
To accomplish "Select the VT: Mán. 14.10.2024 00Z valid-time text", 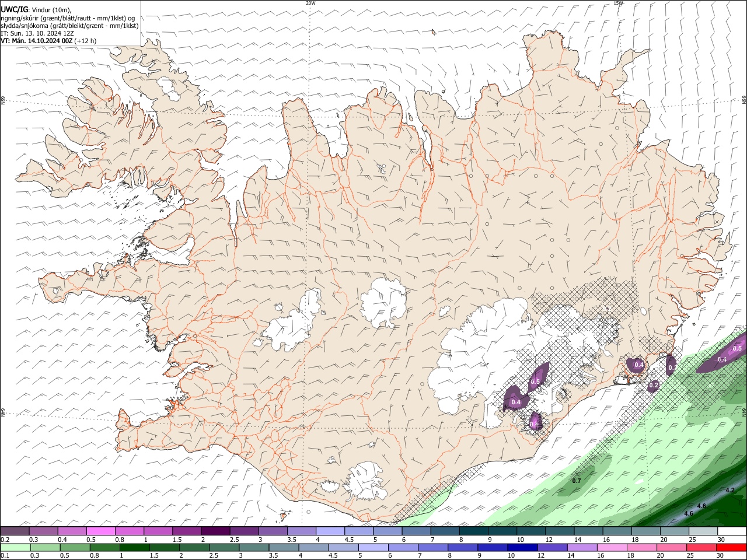I will (37, 41).
